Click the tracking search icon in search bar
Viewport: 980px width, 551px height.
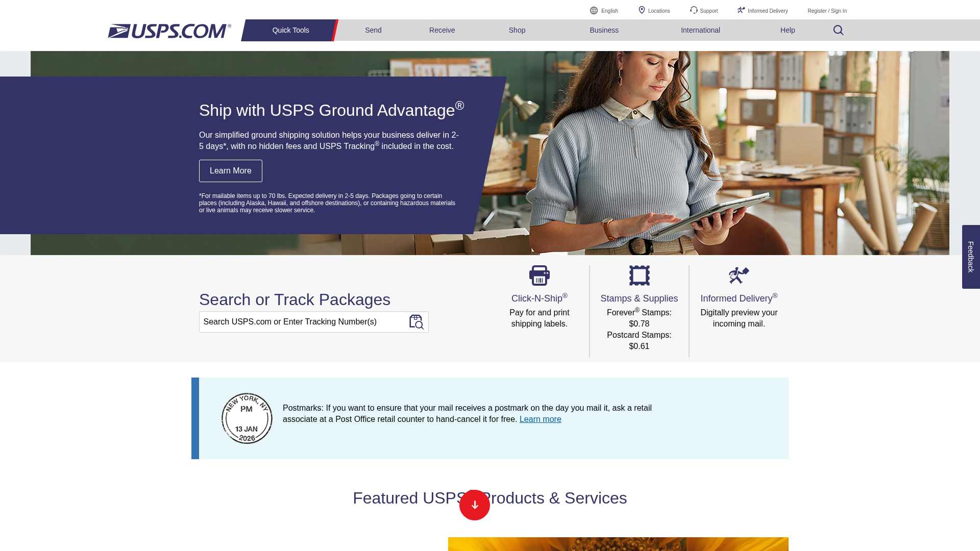417,322
